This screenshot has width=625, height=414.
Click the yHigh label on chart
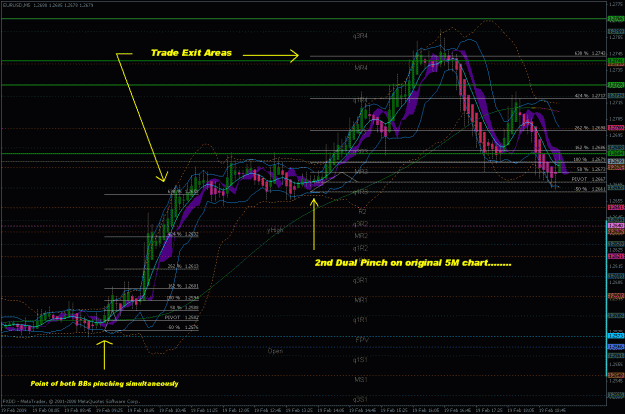[x=275, y=230]
